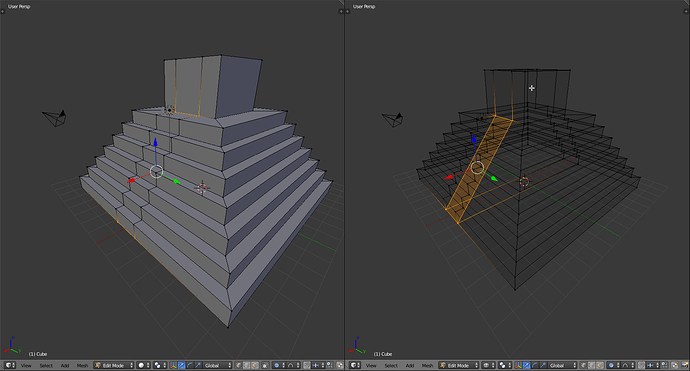This screenshot has width=690, height=371.
Task: Click white manipulator center circle in left viewport
Action: (156, 172)
